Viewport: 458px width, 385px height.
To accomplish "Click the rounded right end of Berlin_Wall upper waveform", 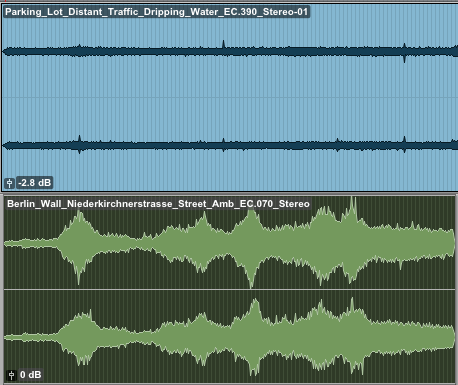I will [x=452, y=243].
